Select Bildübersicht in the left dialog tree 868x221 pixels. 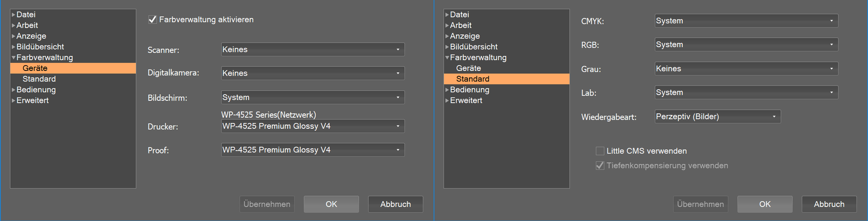click(40, 47)
